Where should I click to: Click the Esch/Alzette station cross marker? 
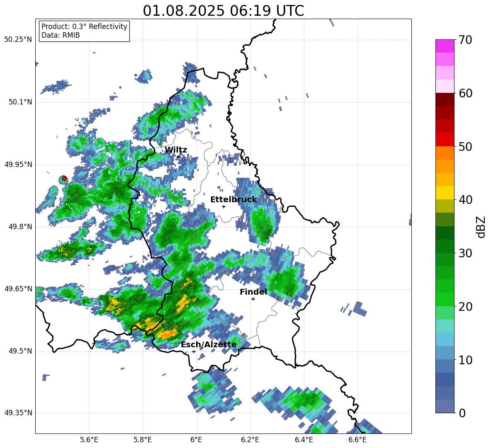194,351
